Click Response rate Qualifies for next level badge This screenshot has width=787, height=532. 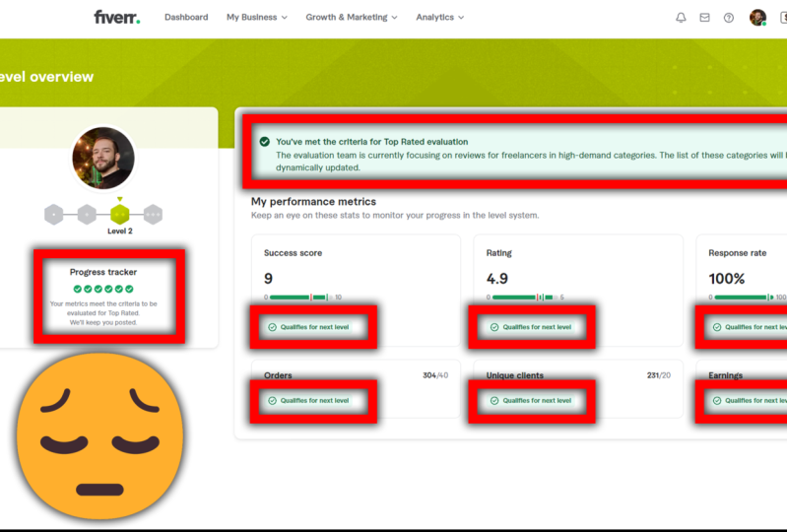(749, 327)
